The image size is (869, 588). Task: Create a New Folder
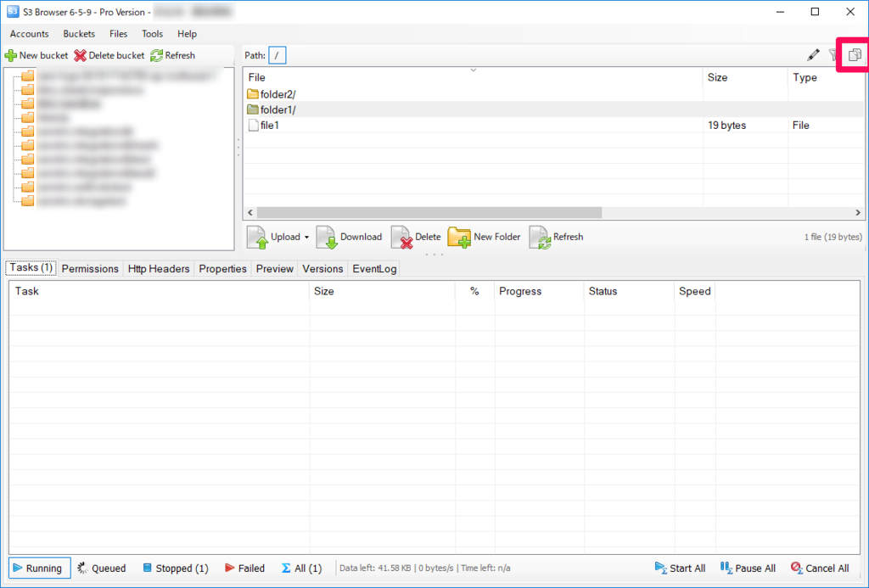coord(485,238)
